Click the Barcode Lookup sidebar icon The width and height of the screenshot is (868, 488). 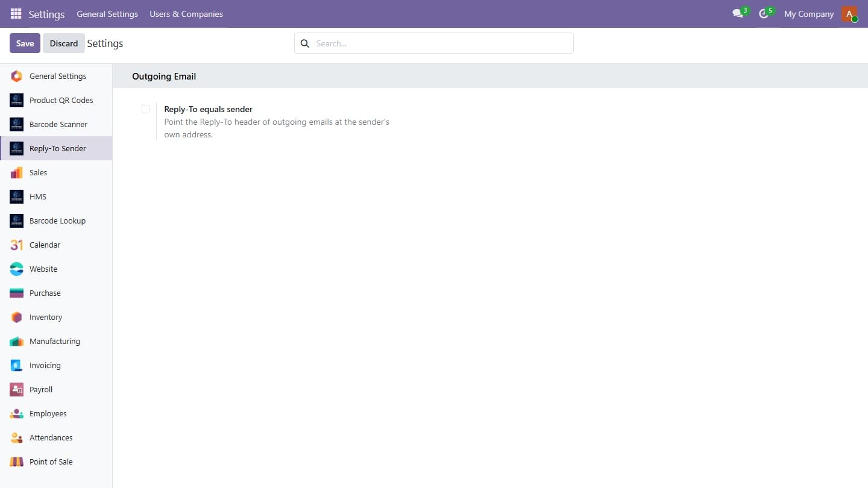coord(17,221)
